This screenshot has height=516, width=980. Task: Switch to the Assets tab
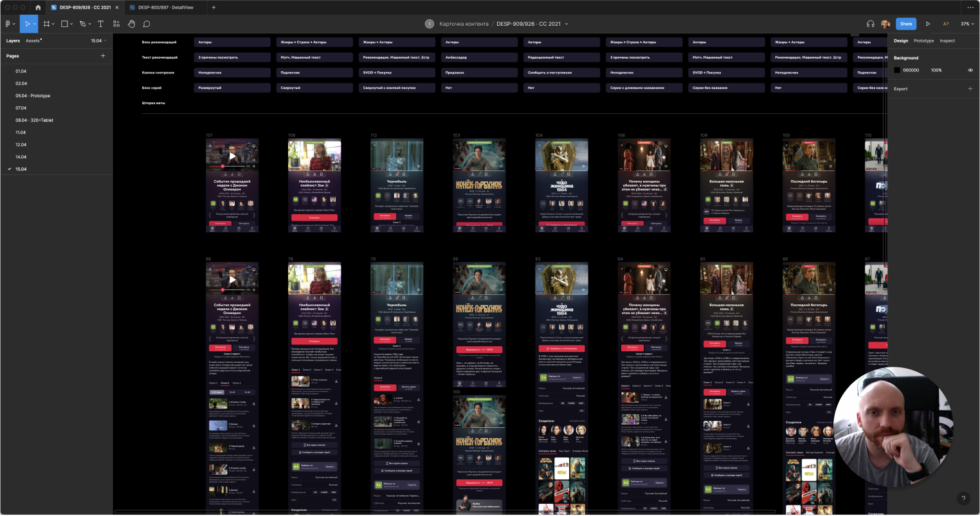[x=33, y=41]
